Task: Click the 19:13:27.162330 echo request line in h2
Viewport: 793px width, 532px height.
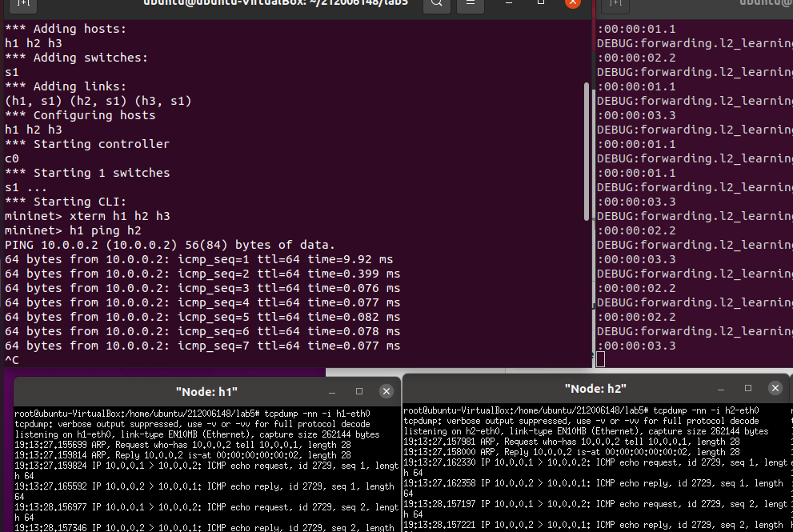Action: click(x=595, y=467)
